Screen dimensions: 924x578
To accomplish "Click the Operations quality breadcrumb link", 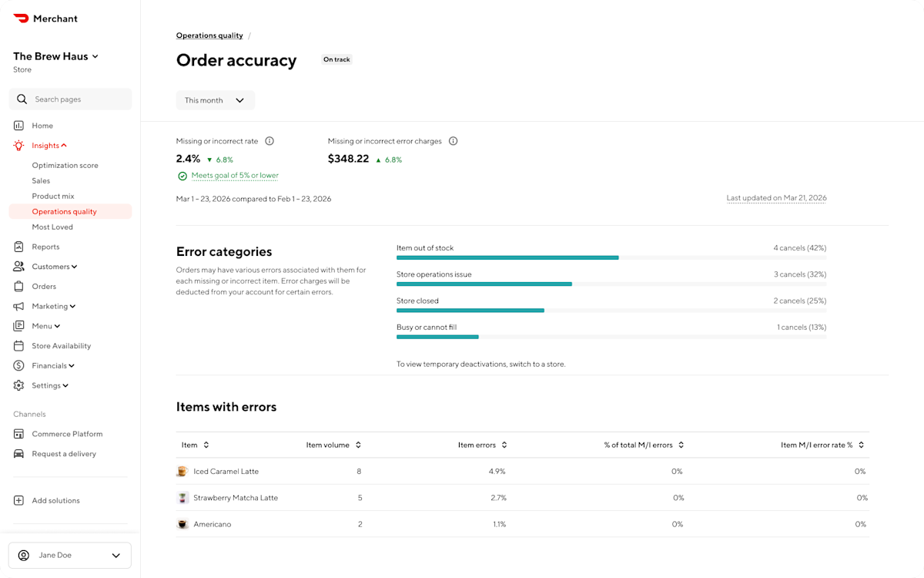I will click(x=209, y=35).
